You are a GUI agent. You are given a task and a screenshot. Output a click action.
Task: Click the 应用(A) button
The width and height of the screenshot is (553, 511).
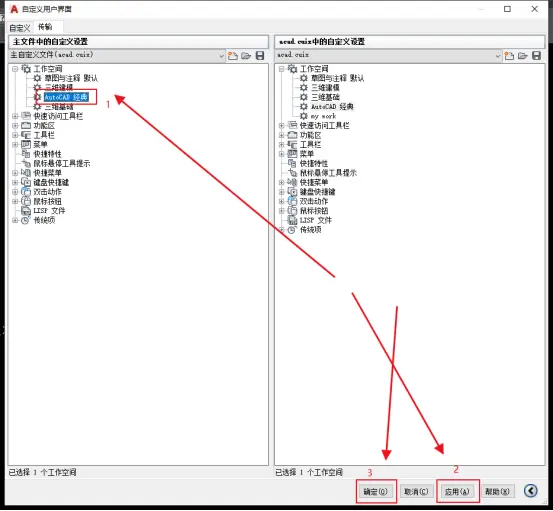[x=457, y=491]
